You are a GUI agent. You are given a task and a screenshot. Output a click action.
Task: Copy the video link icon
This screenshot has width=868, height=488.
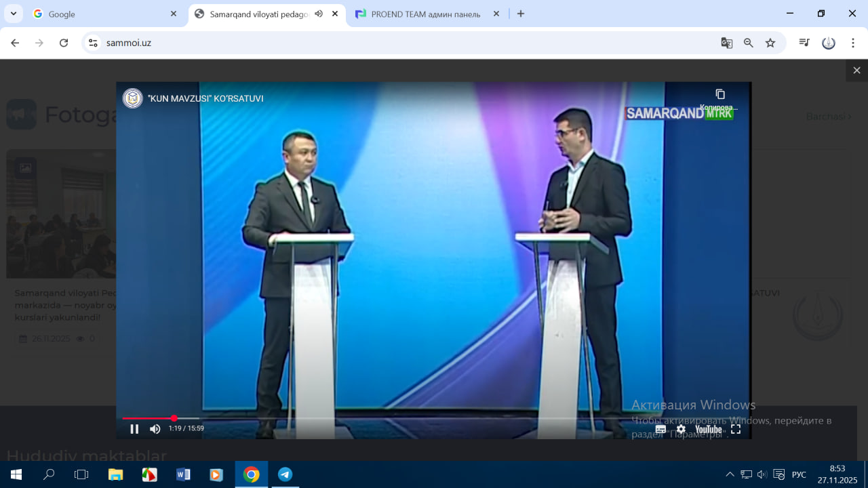pos(720,94)
